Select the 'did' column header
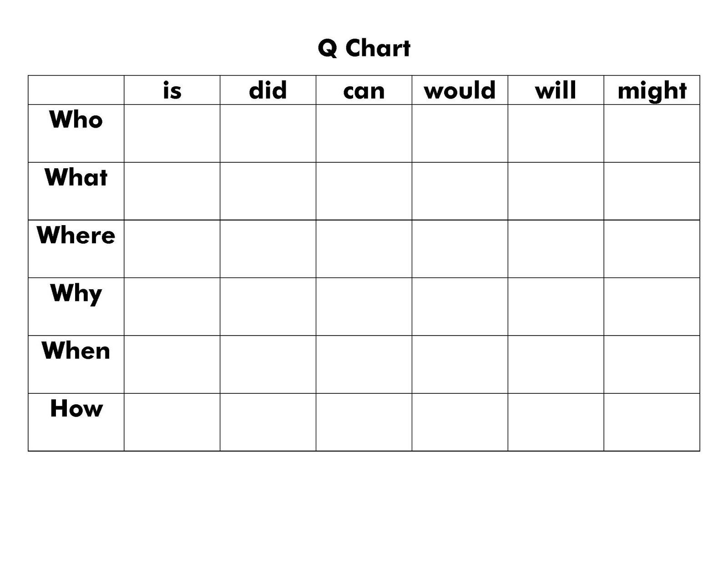 coord(268,90)
